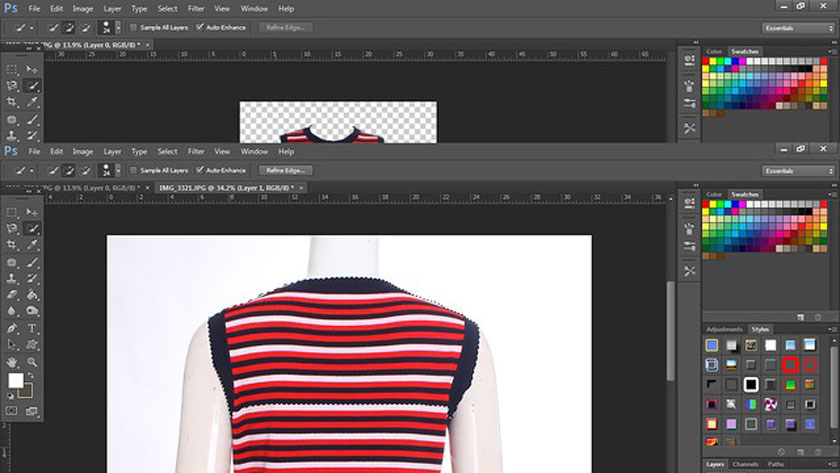Open Essentials workspace dropdown in front window

pyautogui.click(x=798, y=171)
